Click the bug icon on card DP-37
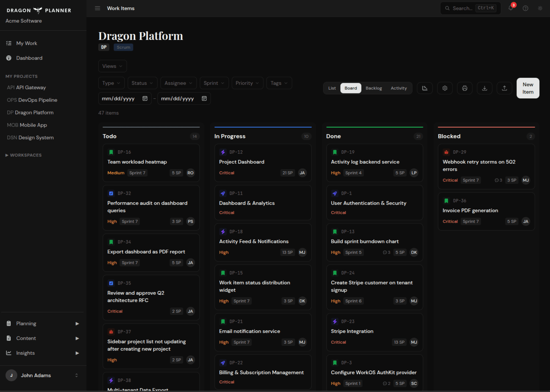 tap(111, 332)
